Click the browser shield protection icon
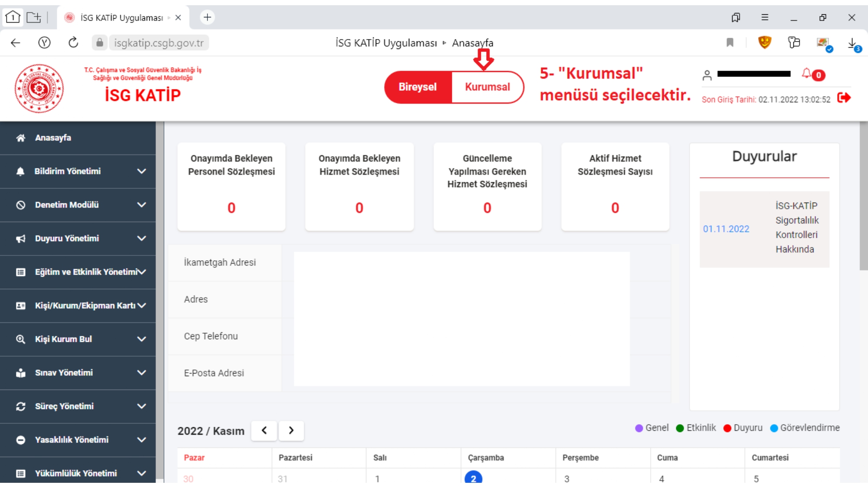 [x=764, y=42]
